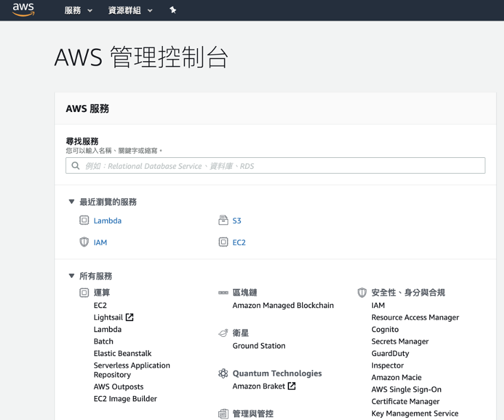Click the 管理與管控 category heading
This screenshot has width=504, height=420.
[x=253, y=414]
